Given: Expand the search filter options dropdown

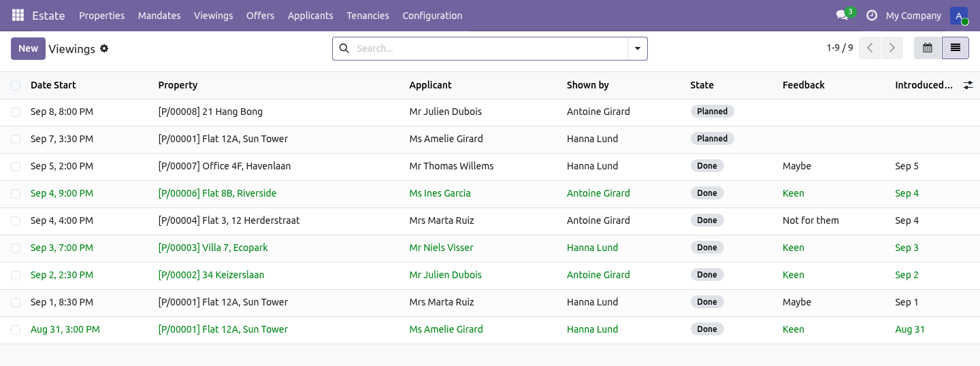Looking at the screenshot, I should [638, 48].
